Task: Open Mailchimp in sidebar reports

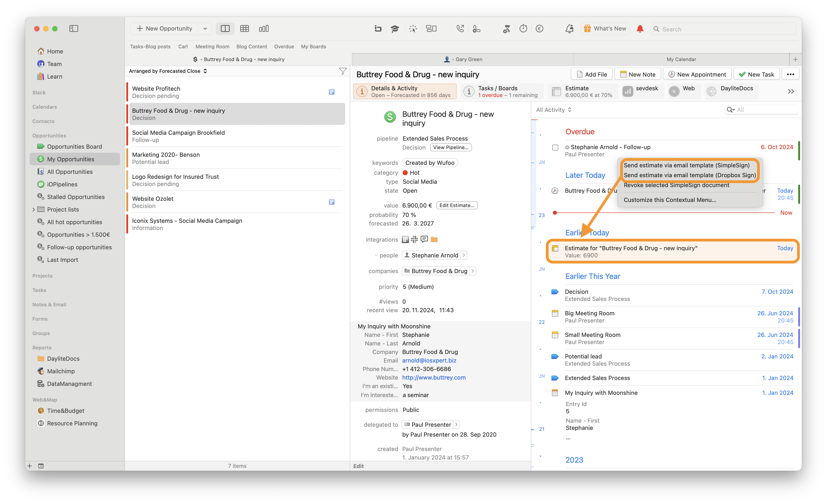Action: pyautogui.click(x=61, y=371)
